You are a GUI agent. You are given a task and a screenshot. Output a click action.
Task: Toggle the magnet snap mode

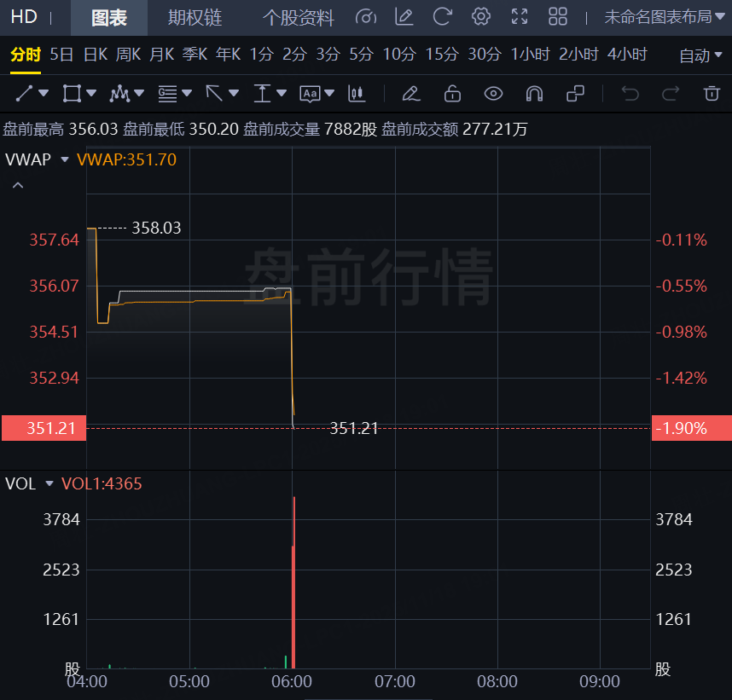(534, 93)
